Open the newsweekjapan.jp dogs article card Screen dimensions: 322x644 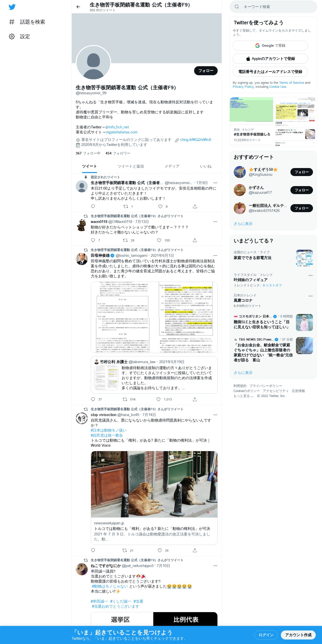click(154, 498)
